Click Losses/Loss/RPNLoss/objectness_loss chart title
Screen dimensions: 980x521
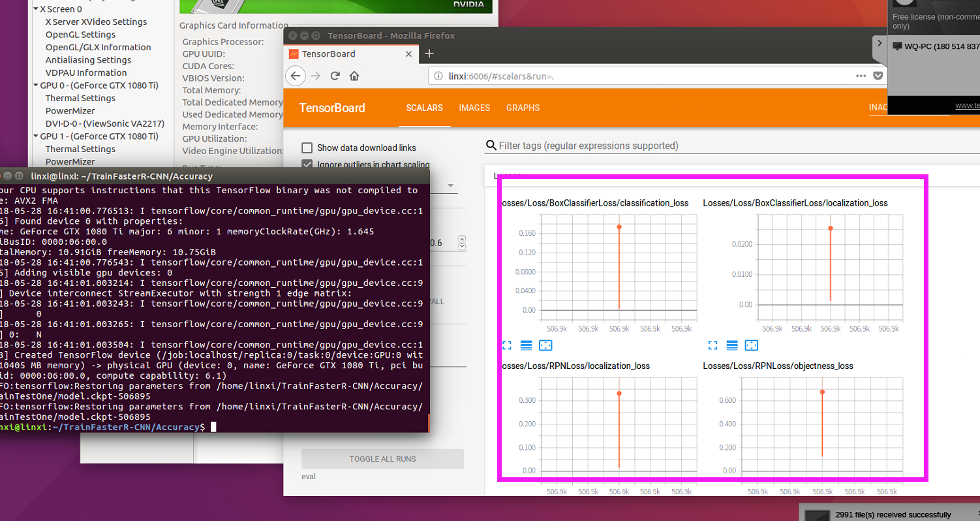[x=778, y=366]
